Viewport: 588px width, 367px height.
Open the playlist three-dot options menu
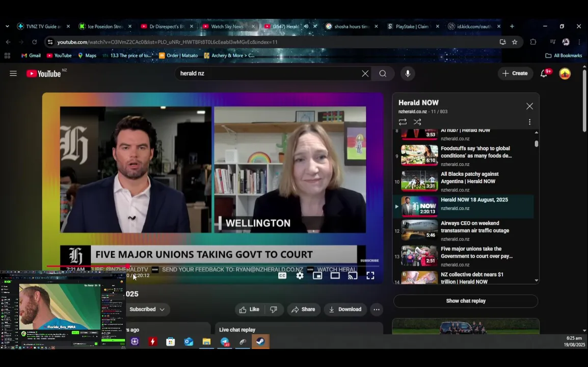click(x=529, y=122)
